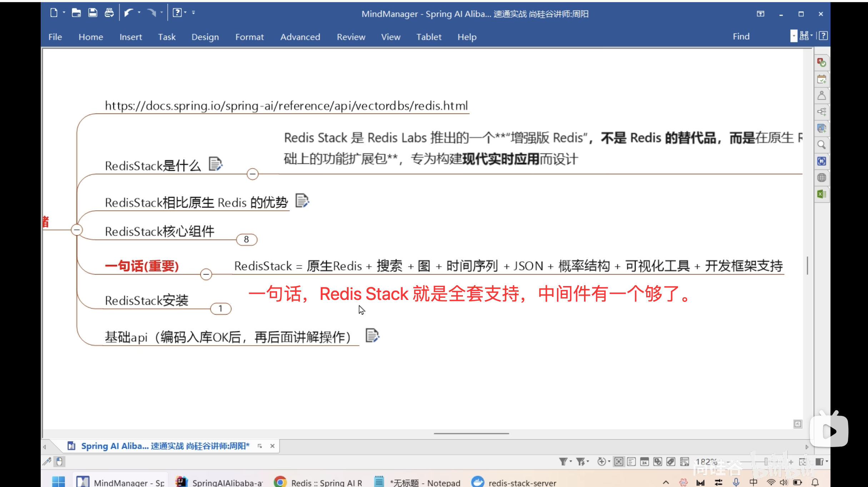This screenshot has height=487, width=868.
Task: Click the Save icon in the toolbar
Action: tap(93, 12)
